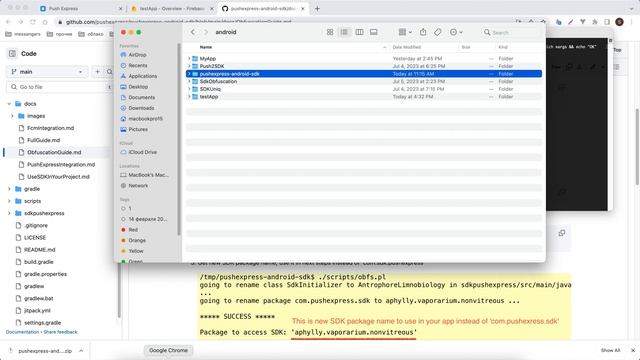This screenshot has height=360, width=640.
Task: Select the SdkObfuscation folder row
Action: coord(364,81)
